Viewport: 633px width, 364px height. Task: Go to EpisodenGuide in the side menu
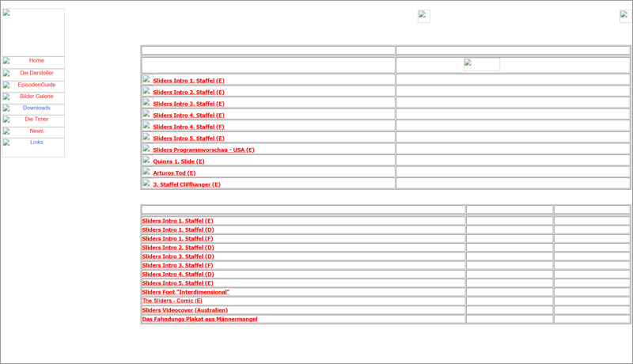36,85
